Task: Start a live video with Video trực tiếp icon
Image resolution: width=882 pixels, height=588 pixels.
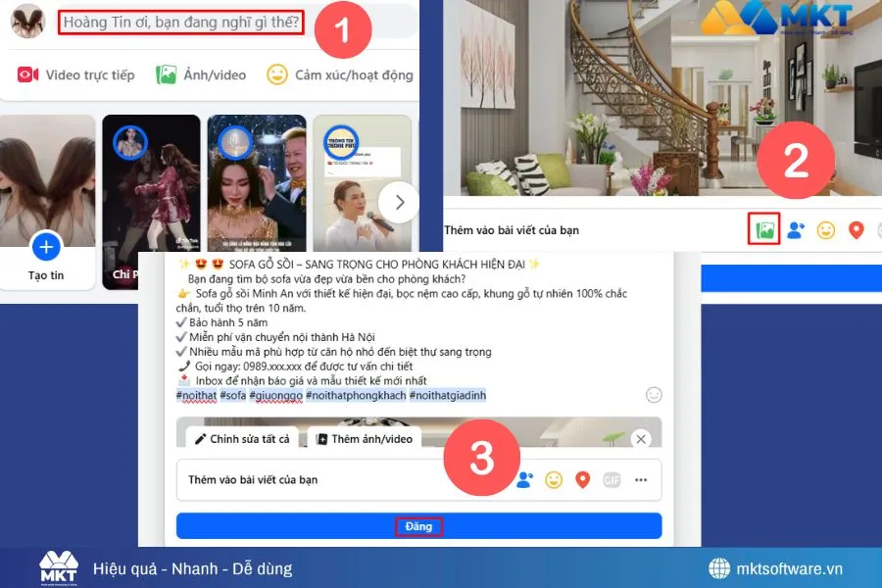Action: pos(27,73)
